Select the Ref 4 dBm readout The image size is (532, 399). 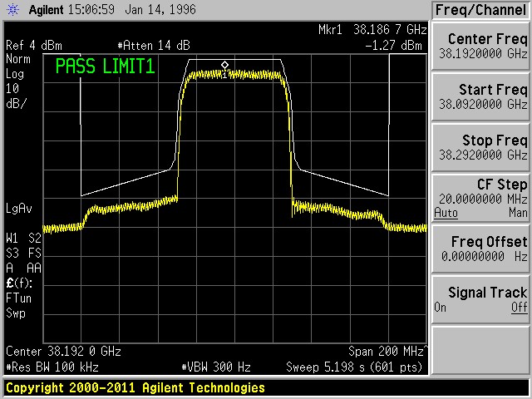click(x=34, y=46)
